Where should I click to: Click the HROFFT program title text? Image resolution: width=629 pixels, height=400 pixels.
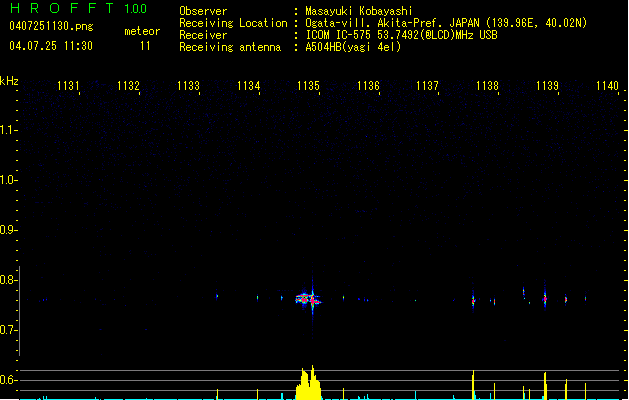click(62, 8)
